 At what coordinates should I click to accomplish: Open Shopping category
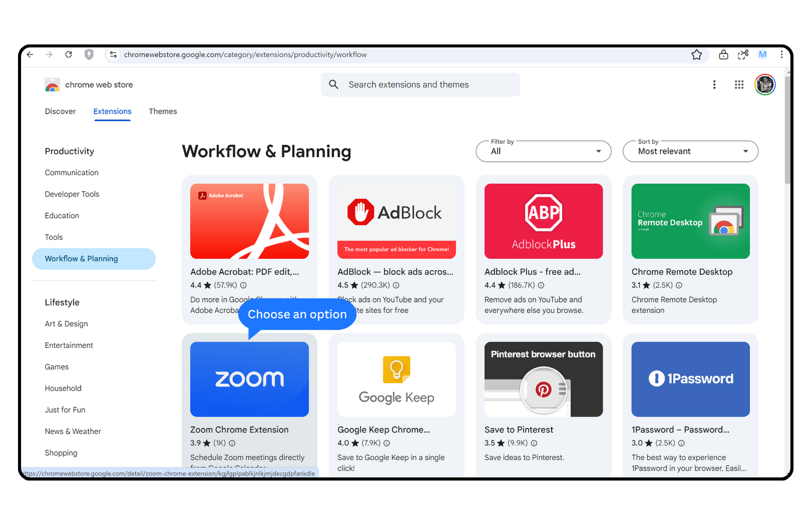pyautogui.click(x=61, y=453)
